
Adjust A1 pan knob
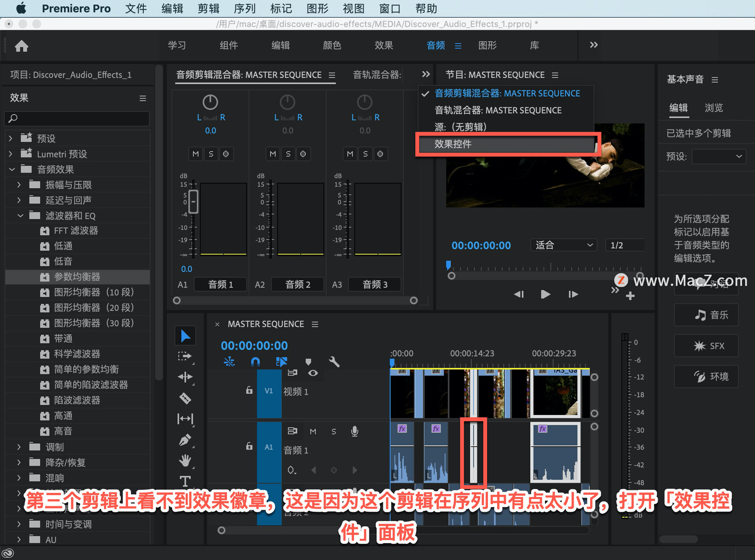pos(210,102)
